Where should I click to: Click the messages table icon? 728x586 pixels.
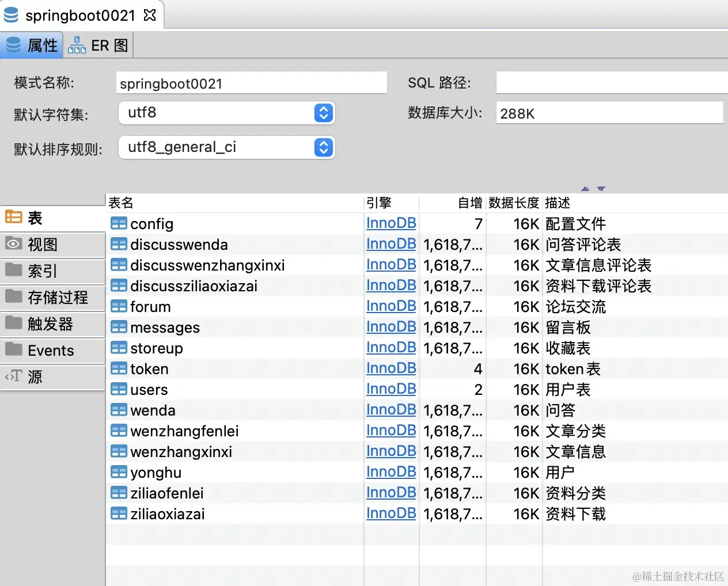[119, 327]
